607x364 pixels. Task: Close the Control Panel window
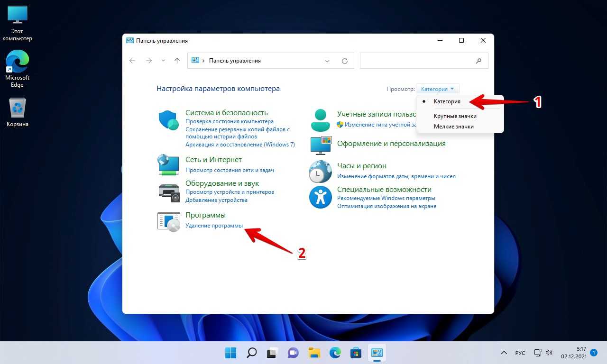483,41
